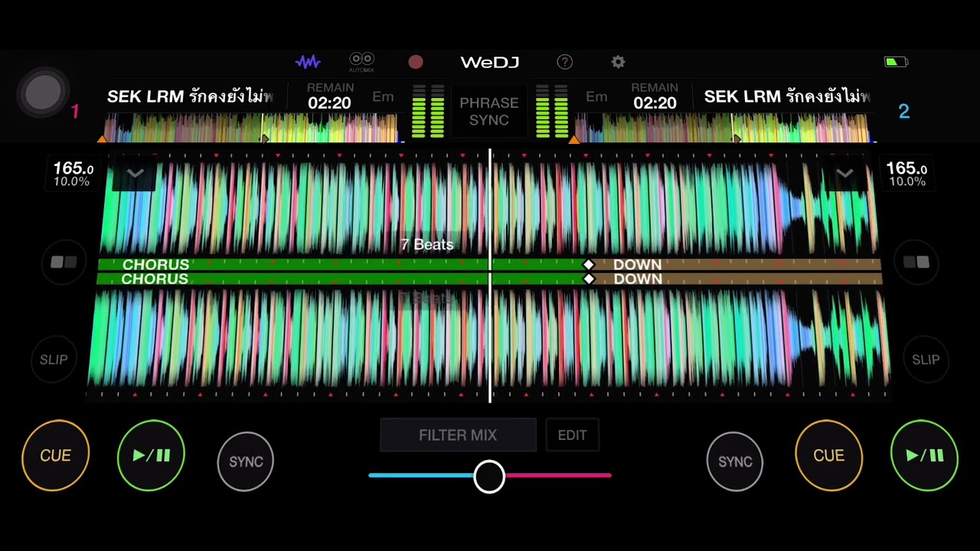Click the lower phrase boundary diamond marker
Viewport: 980px width, 551px height.
(x=588, y=279)
